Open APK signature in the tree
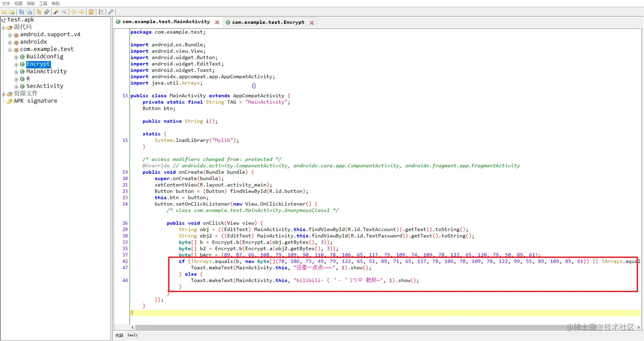 (35, 101)
